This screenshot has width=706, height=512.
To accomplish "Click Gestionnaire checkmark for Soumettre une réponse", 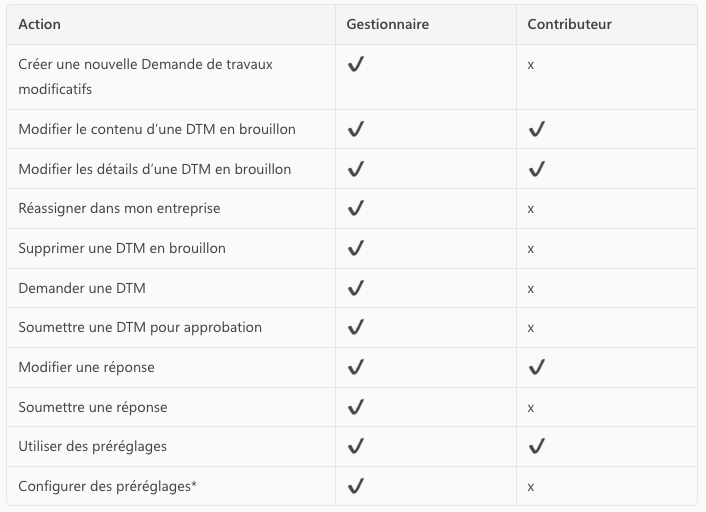I will 355,407.
